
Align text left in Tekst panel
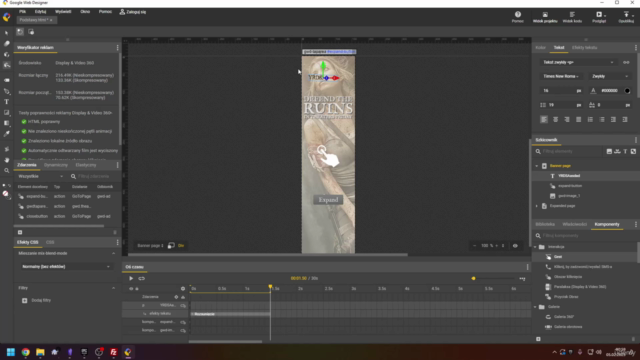(x=544, y=120)
